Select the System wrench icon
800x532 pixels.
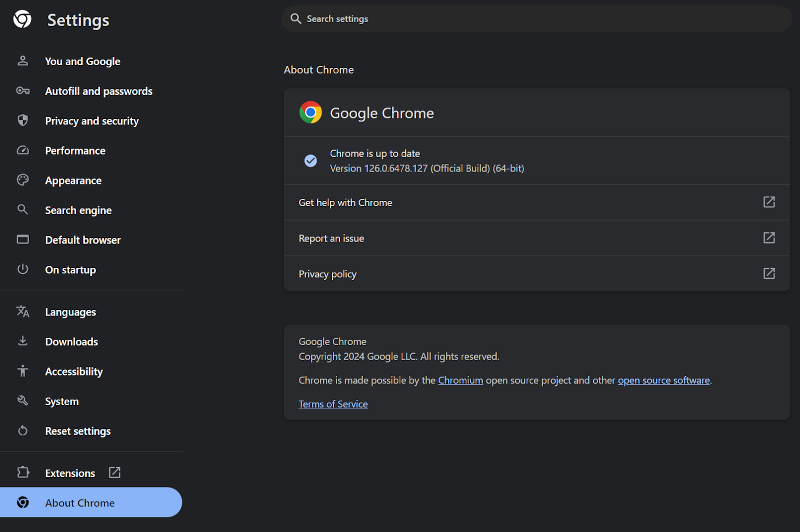(x=22, y=400)
